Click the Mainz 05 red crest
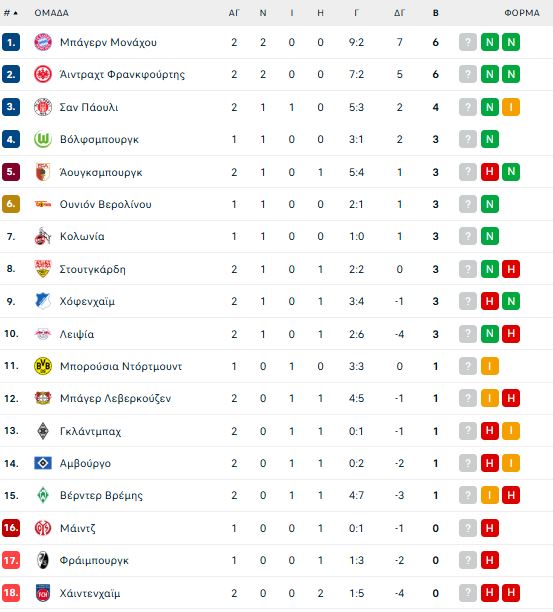 43,528
